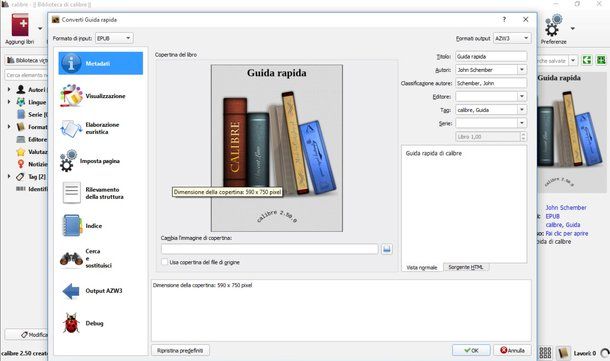Open the Aggiungi libri dropdown arrow

pos(40,28)
